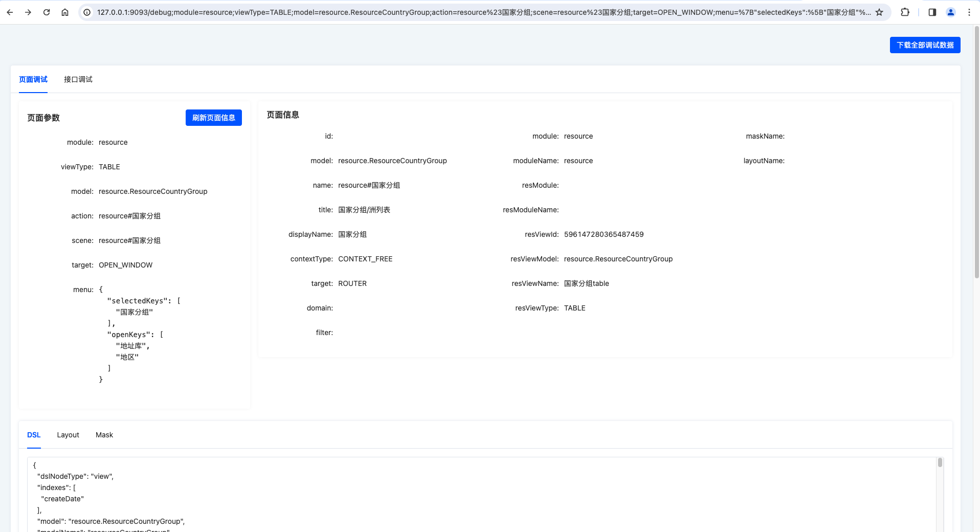Click the DSL code panel scrollbar

click(940, 463)
